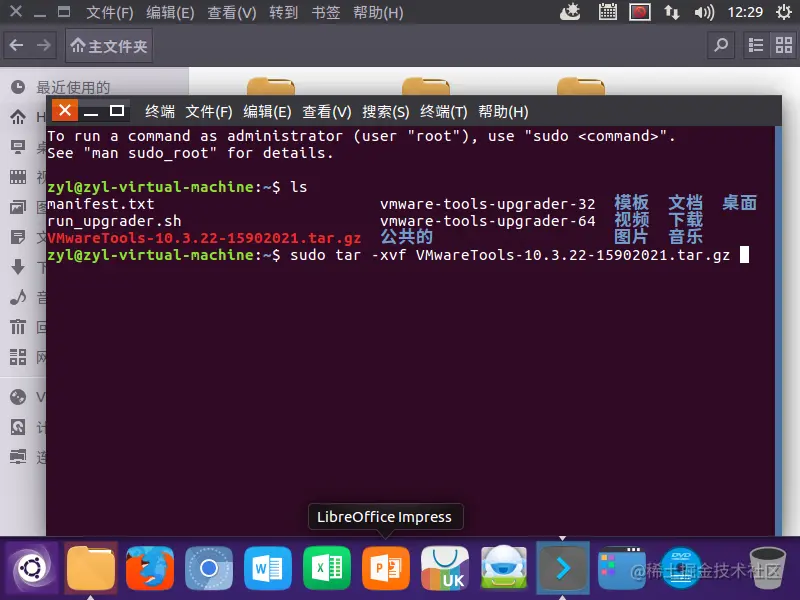Switch file manager to grid view
This screenshot has width=800, height=600.
pyautogui.click(x=784, y=45)
